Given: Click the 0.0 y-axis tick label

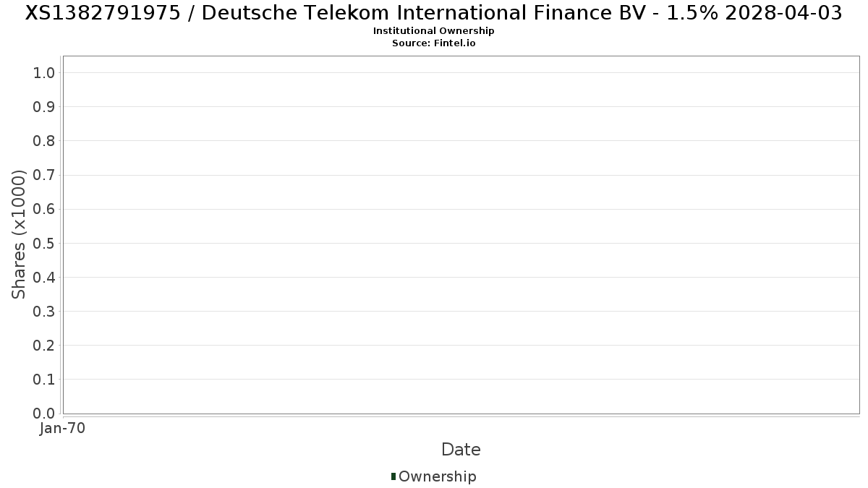Looking at the screenshot, I should click(44, 414).
